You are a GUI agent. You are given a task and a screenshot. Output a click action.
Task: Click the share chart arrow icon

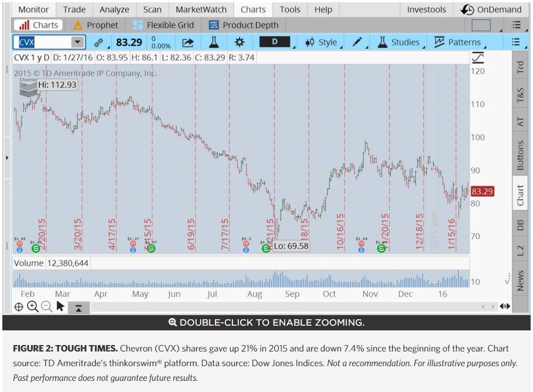(x=188, y=42)
